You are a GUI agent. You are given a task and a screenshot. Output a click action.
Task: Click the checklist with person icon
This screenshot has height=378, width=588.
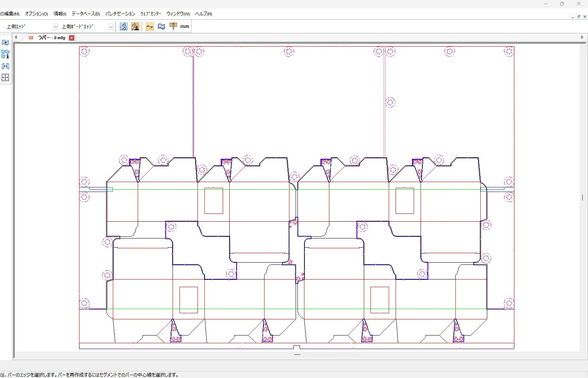tap(135, 26)
